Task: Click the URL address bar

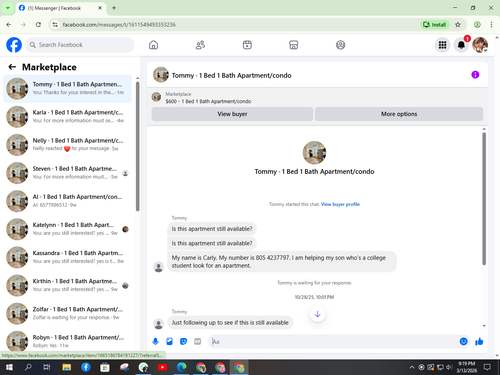Action: 233,25
